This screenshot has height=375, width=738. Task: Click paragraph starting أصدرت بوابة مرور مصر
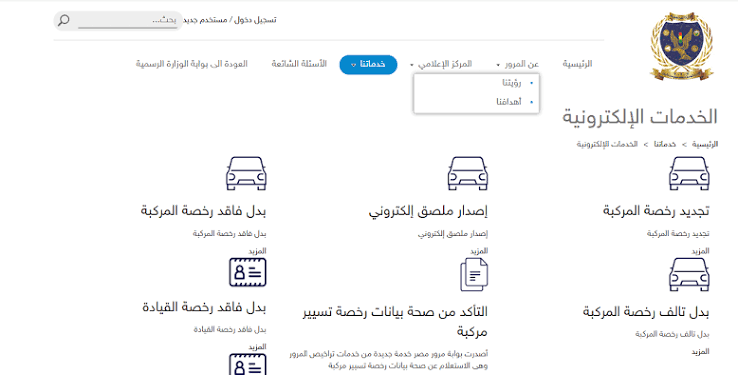389,359
